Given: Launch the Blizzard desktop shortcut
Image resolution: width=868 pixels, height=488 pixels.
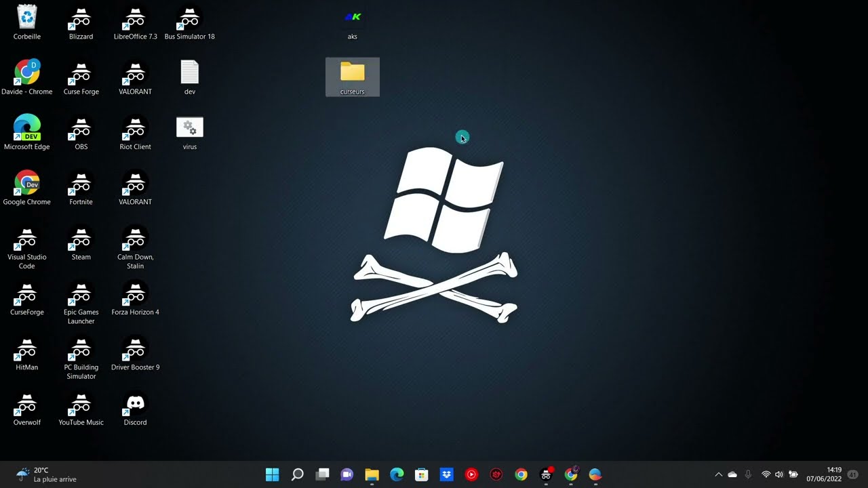Looking at the screenshot, I should coord(81,22).
